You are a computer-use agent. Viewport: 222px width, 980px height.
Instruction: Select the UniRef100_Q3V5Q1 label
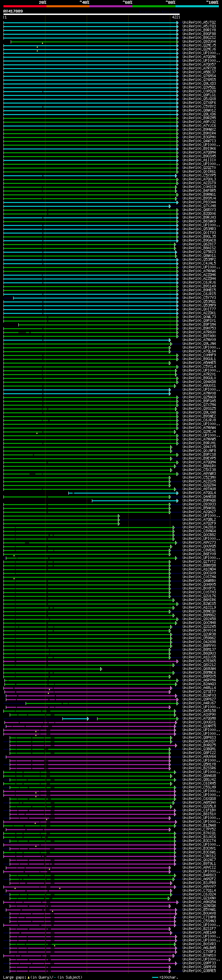coord(199,88)
